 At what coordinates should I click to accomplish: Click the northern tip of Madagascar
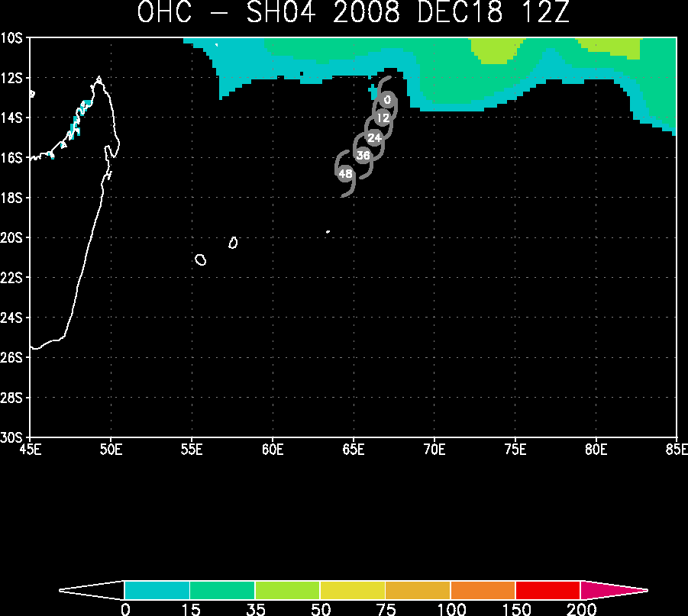[99, 80]
